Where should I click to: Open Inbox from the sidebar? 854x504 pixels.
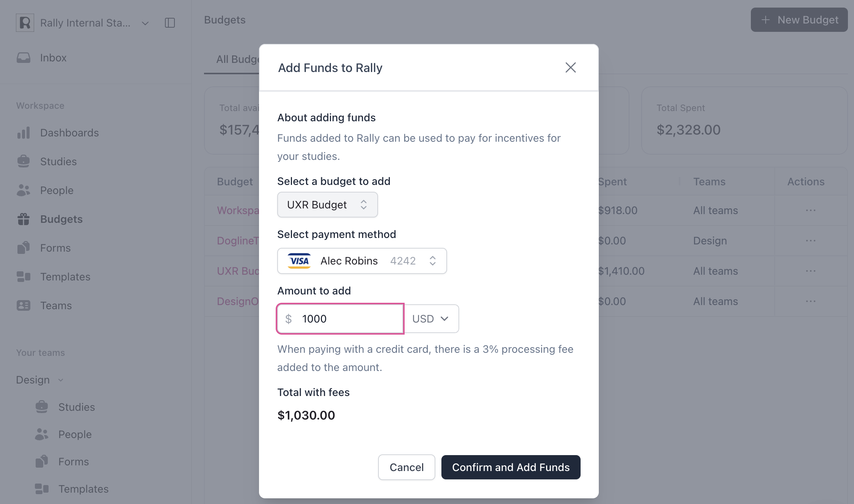pos(53,58)
